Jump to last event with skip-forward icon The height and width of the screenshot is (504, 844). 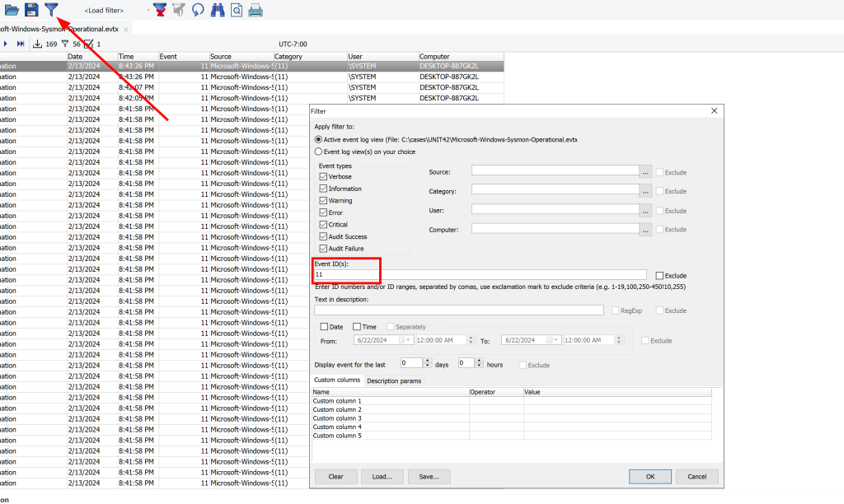(x=21, y=44)
